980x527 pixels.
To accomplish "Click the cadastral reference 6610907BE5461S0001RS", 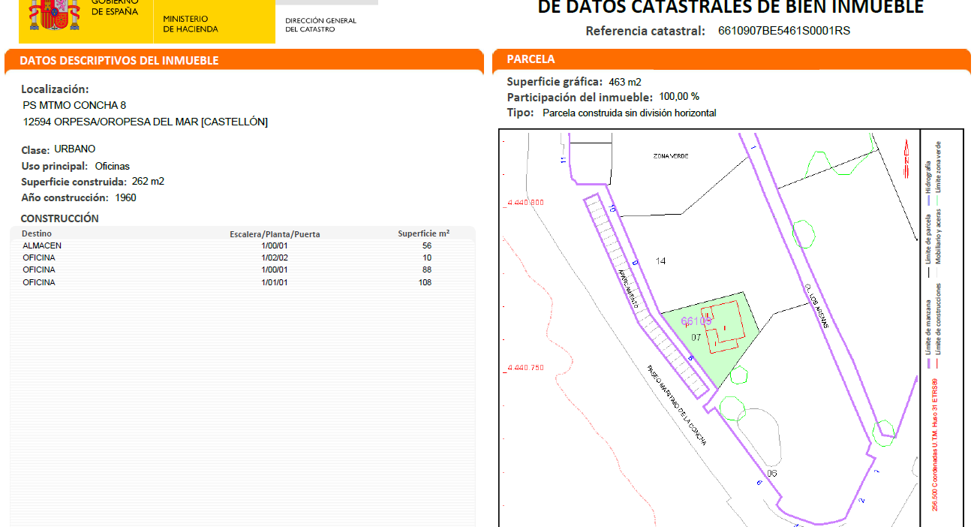I will pyautogui.click(x=784, y=31).
